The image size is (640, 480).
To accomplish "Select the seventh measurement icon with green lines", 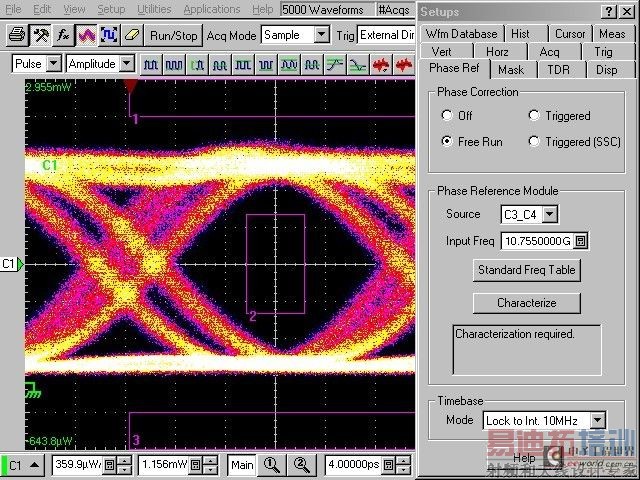I will [289, 64].
